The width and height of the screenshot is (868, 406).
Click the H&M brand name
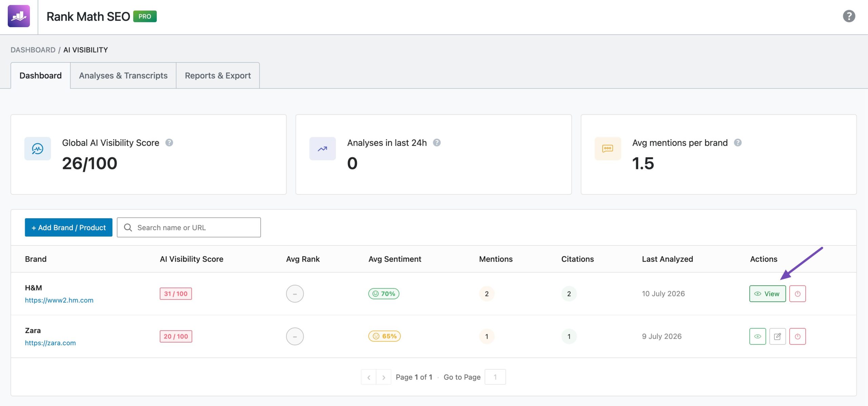[33, 288]
